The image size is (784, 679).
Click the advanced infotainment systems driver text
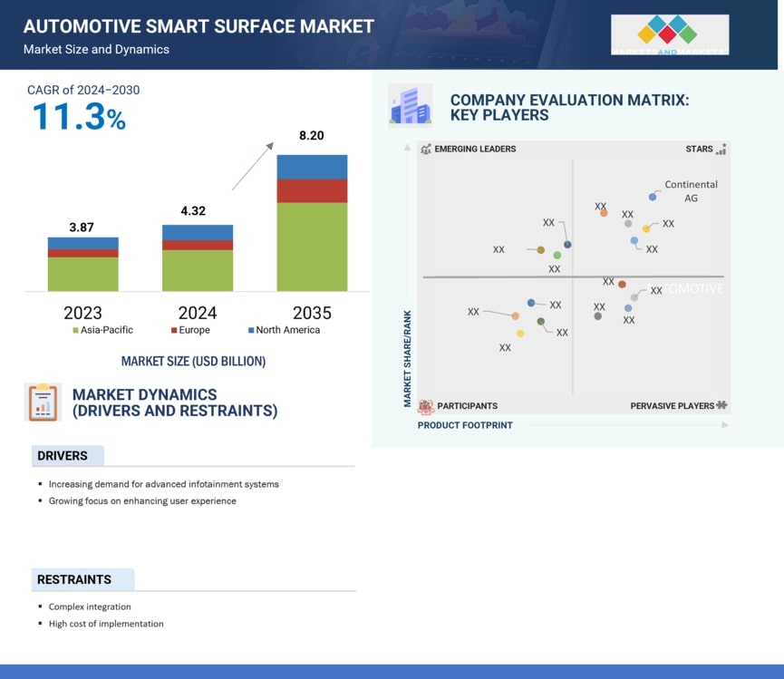coord(163,484)
